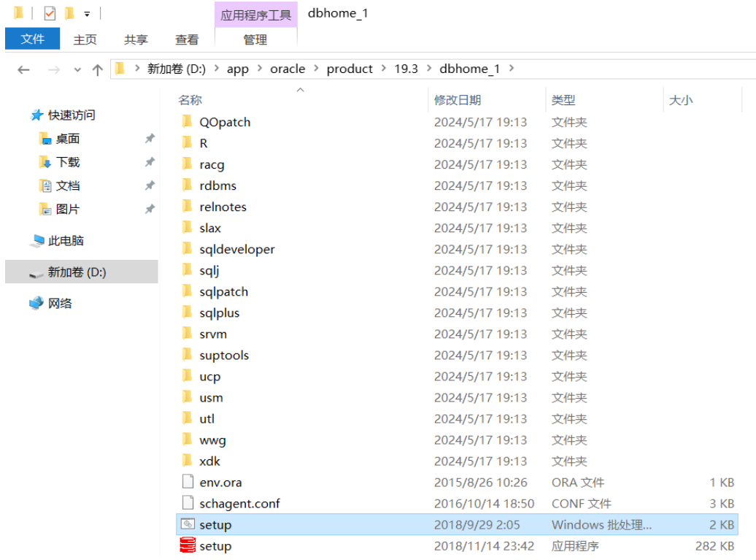Open 桌面 in the navigation pane
The image size is (756, 560).
pos(67,139)
